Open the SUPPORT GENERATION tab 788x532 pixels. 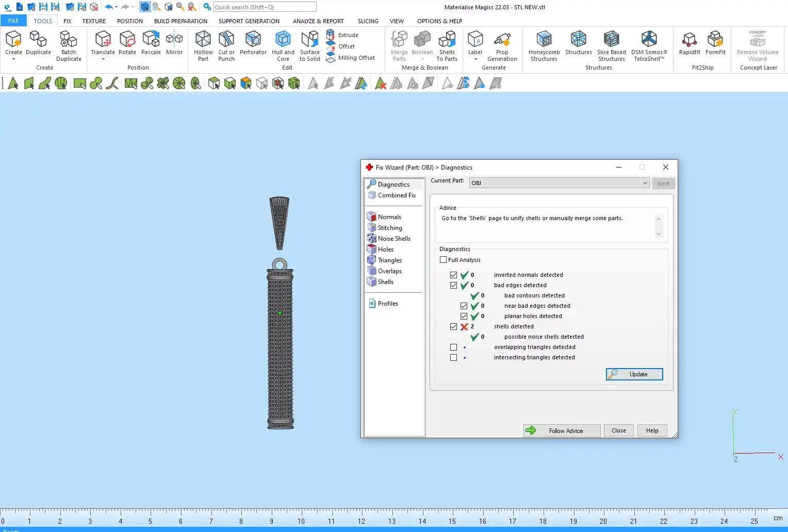pyautogui.click(x=249, y=21)
